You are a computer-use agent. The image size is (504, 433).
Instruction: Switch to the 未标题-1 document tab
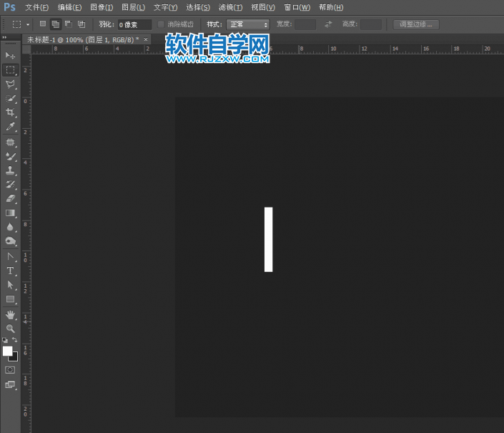coord(83,39)
